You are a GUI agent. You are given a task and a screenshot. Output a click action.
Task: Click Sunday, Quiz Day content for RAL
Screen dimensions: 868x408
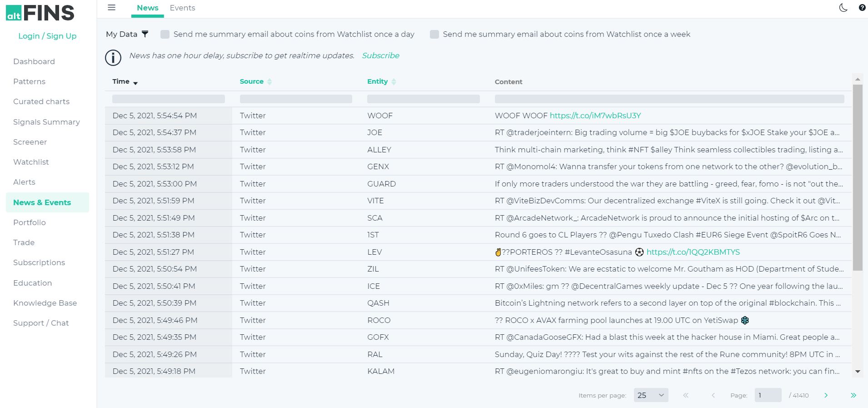click(667, 354)
